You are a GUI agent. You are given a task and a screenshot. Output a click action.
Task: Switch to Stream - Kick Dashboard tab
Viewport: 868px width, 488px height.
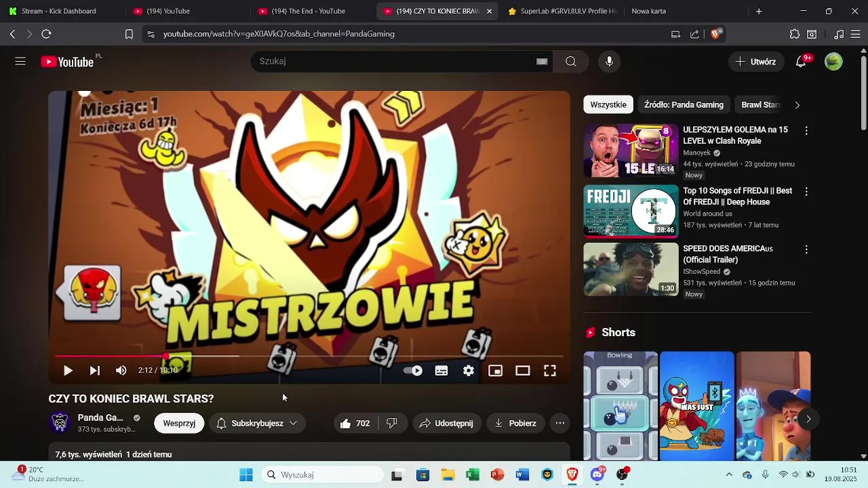58,11
